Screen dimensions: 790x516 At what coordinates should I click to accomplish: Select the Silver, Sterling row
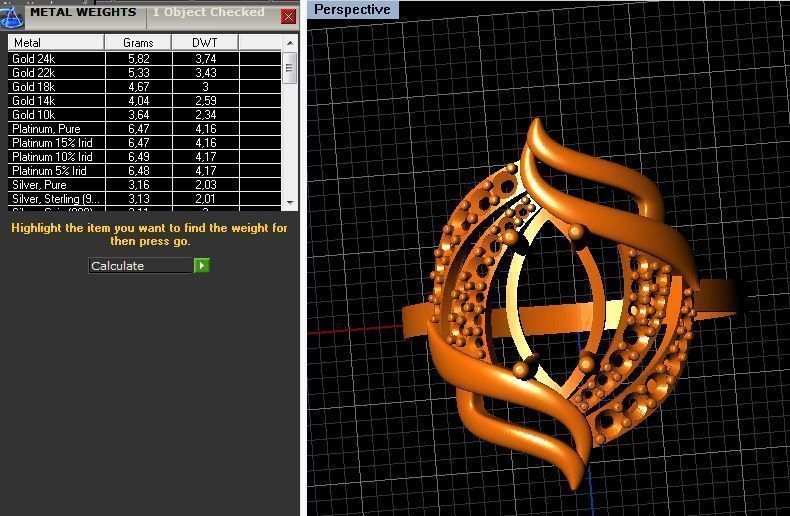point(145,199)
